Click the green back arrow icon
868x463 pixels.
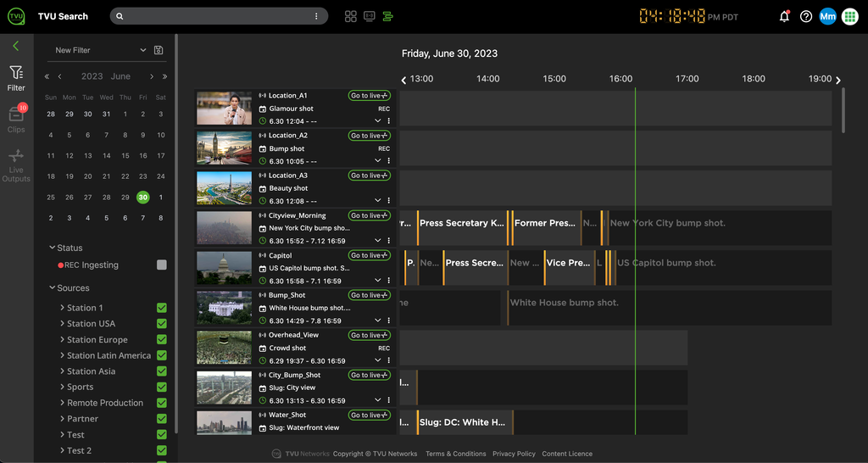point(15,46)
